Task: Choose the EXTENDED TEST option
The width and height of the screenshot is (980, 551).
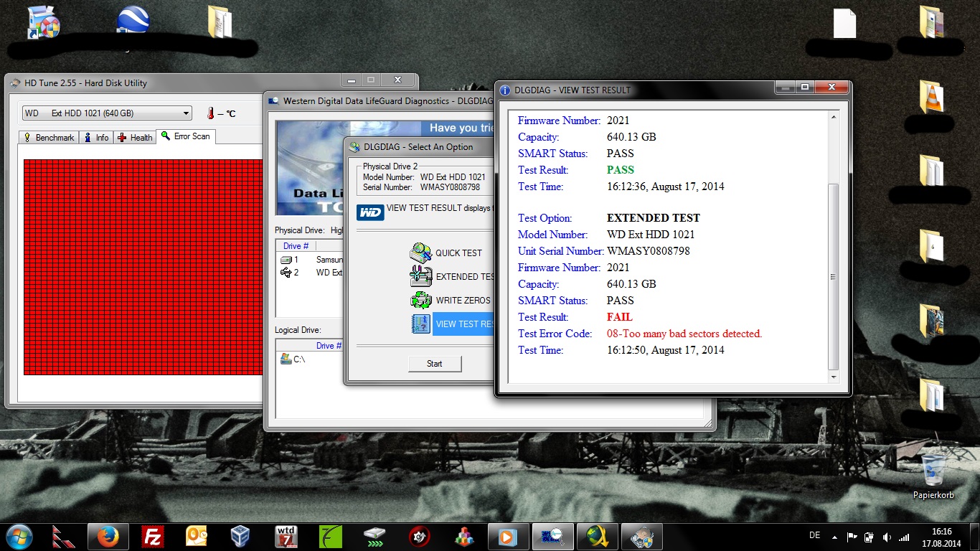Action: point(452,276)
